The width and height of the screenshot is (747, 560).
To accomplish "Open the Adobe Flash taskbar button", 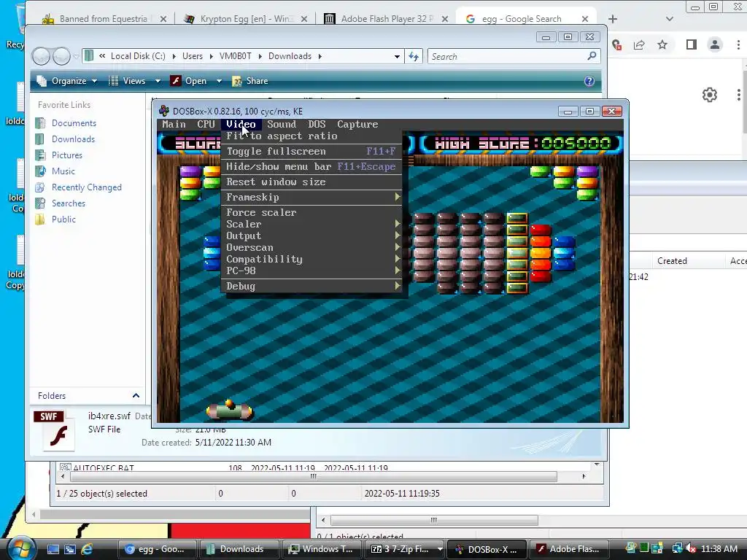I will tap(569, 549).
